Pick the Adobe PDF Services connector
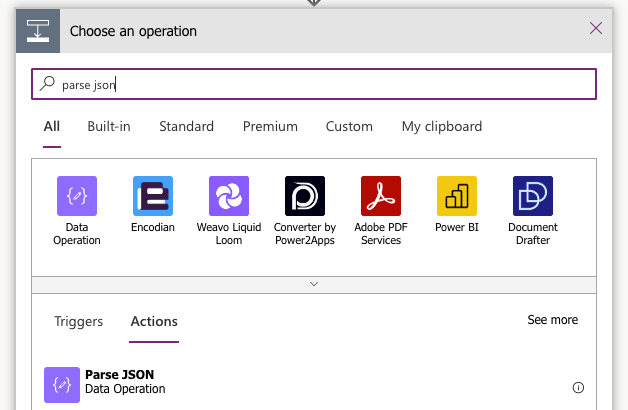Image resolution: width=628 pixels, height=410 pixels. pyautogui.click(x=381, y=196)
